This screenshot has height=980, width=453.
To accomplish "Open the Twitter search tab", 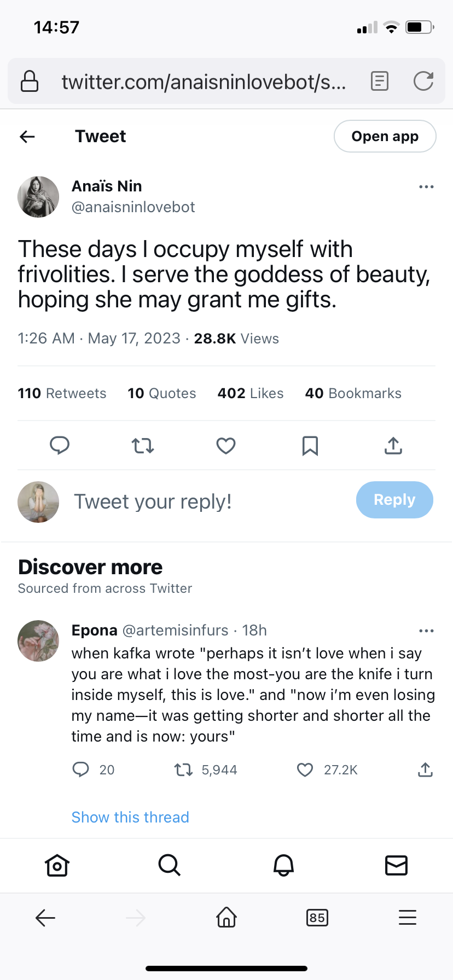I will point(170,865).
